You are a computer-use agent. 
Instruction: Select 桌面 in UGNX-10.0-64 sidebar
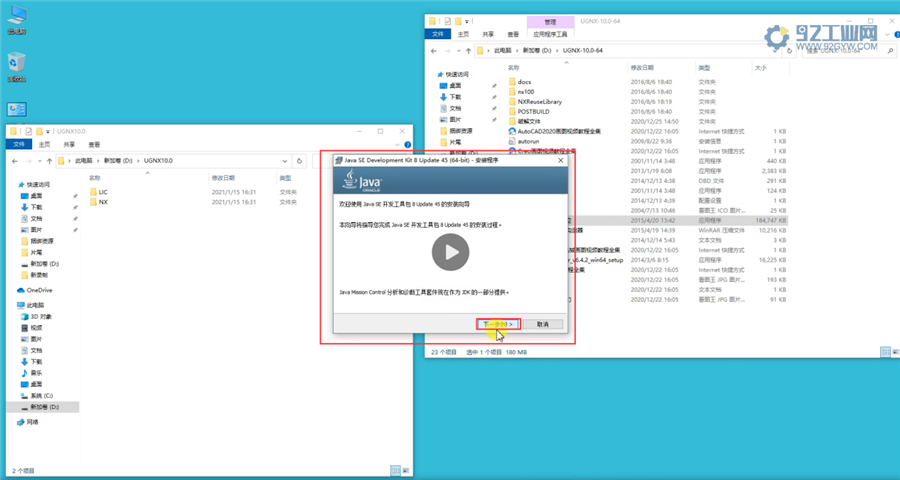pos(451,86)
